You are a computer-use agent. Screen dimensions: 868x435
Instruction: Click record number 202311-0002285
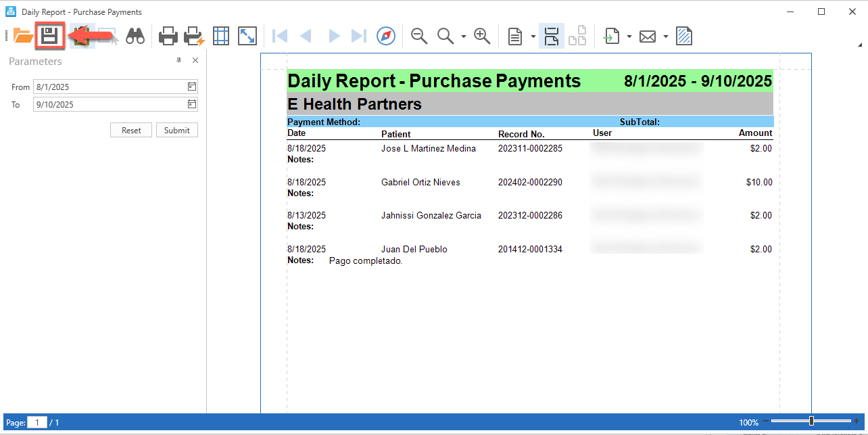point(530,148)
